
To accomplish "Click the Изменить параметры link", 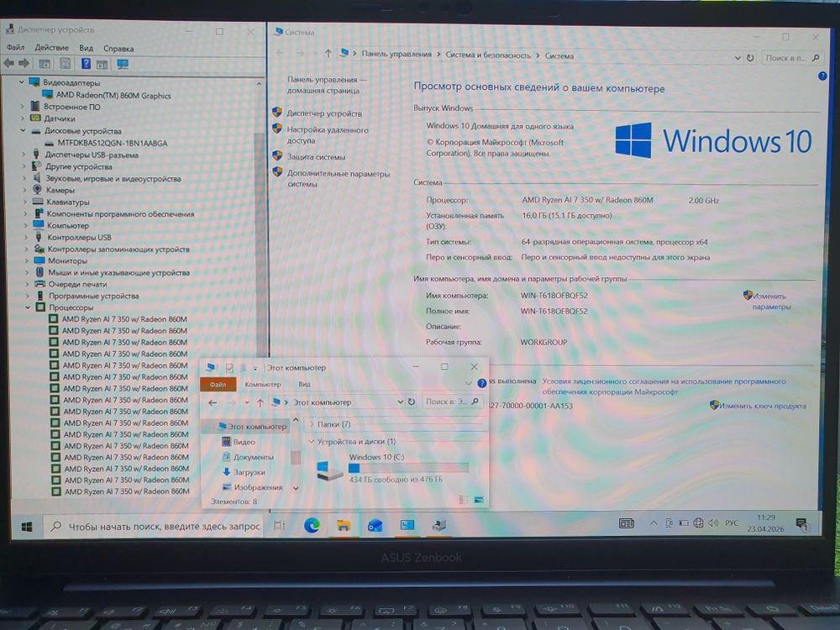I will point(771,301).
